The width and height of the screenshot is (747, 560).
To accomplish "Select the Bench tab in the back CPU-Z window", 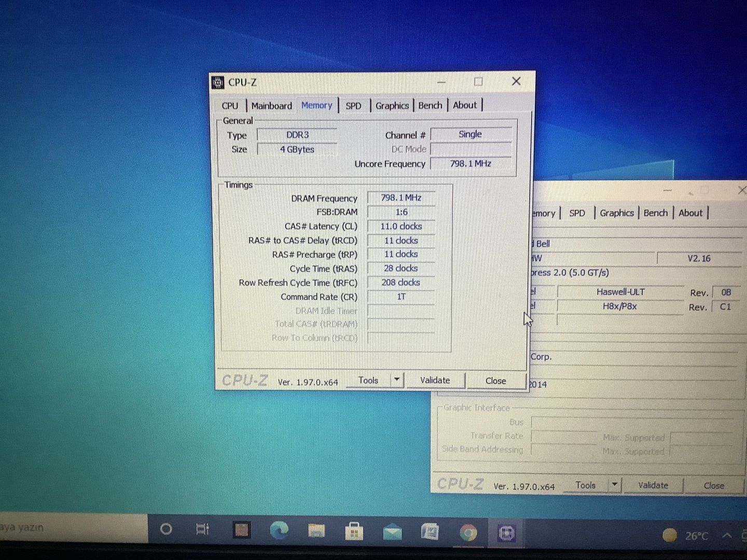I will [656, 213].
